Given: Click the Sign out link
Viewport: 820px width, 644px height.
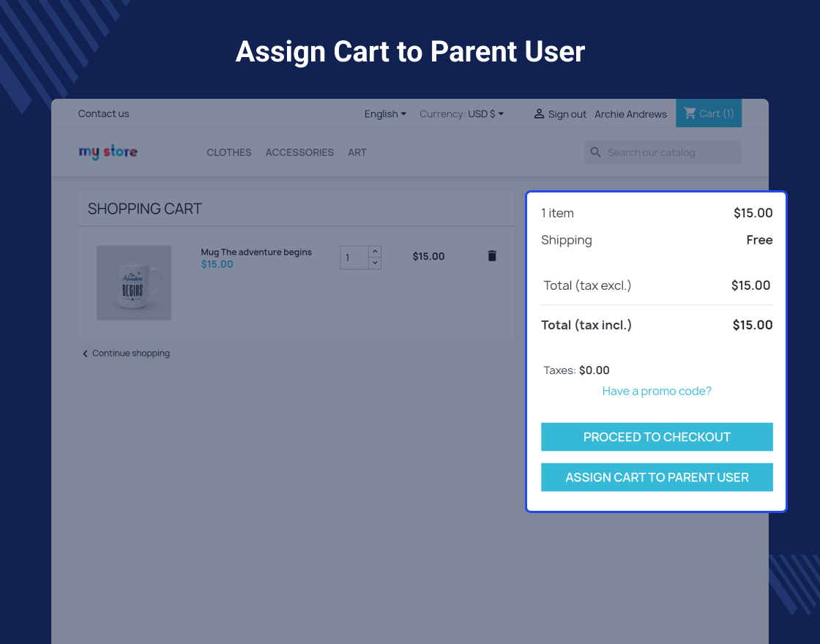Looking at the screenshot, I should click(x=567, y=114).
